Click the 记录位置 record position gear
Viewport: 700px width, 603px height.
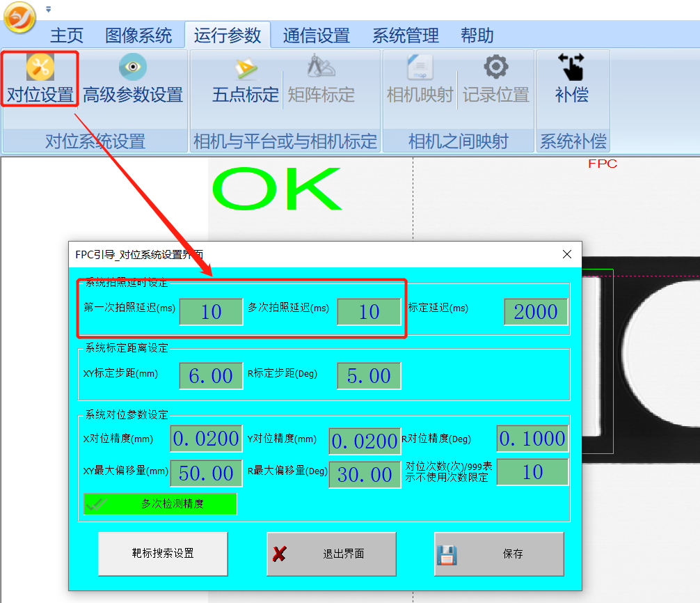tap(495, 68)
